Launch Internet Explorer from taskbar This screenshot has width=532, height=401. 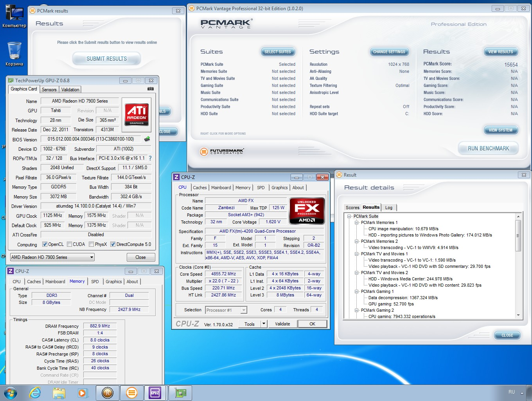tap(35, 393)
